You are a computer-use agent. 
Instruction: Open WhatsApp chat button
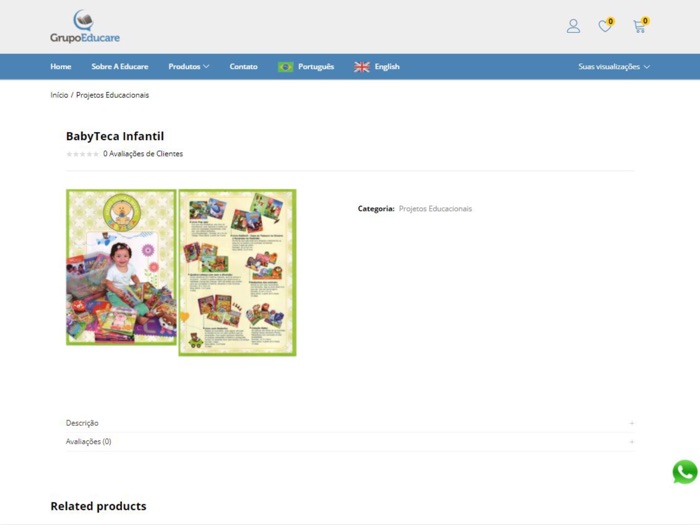(x=685, y=472)
